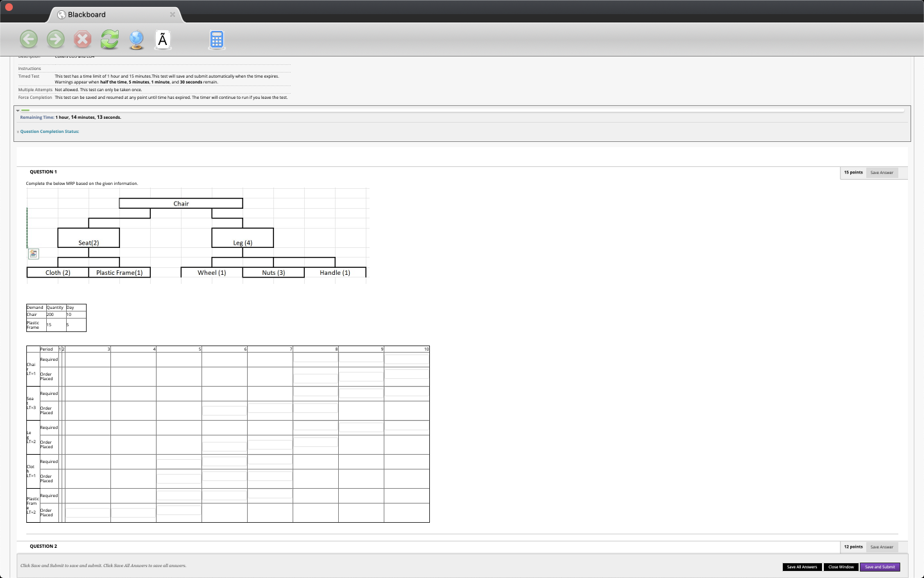Click Seat Order Placed input for period 6
This screenshot has width=924, height=578.
point(225,410)
